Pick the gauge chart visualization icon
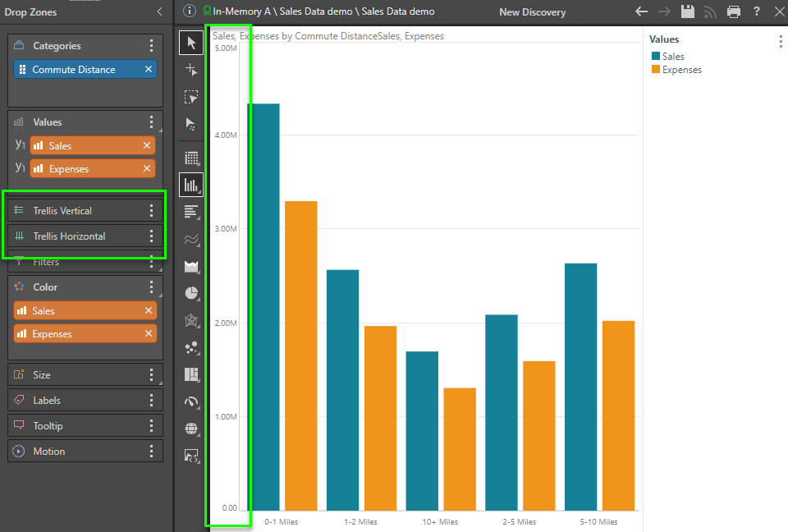 point(191,401)
